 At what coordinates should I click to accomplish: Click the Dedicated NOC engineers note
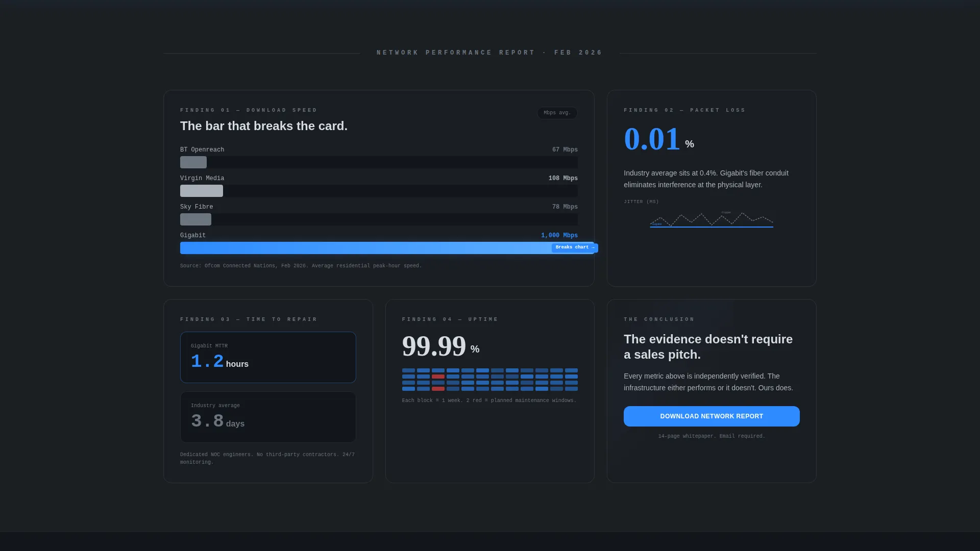[x=267, y=458]
